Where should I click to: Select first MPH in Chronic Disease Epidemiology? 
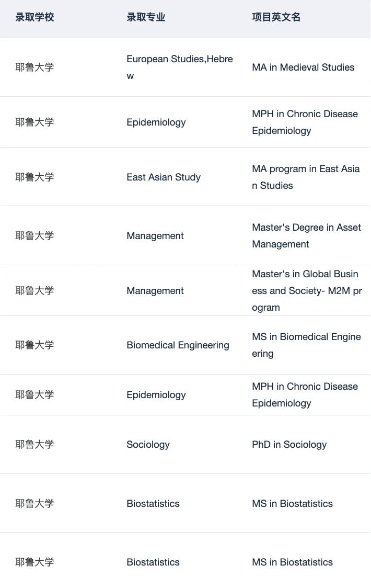(305, 122)
